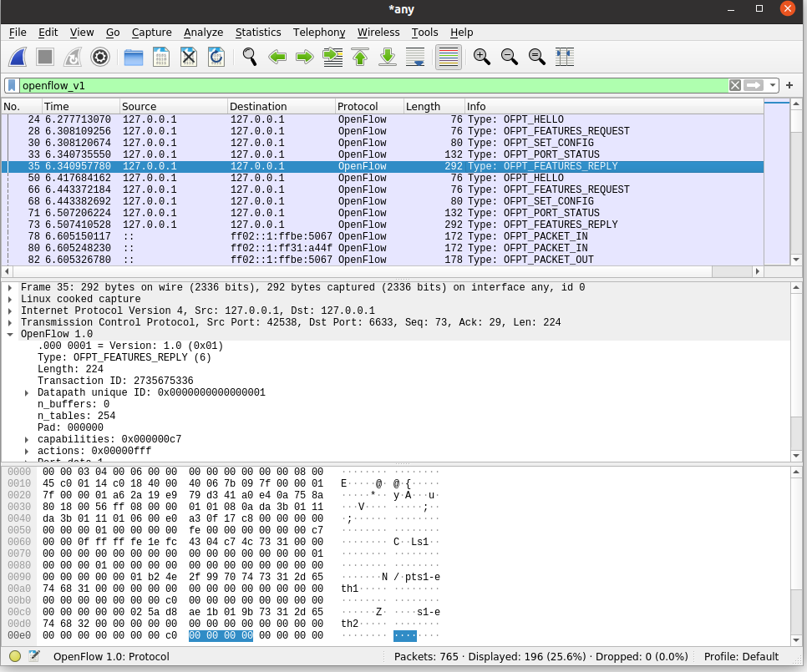Viewport: 807px width, 672px height.
Task: Expand capabilities 0x000000c7 field
Action: pos(26,440)
